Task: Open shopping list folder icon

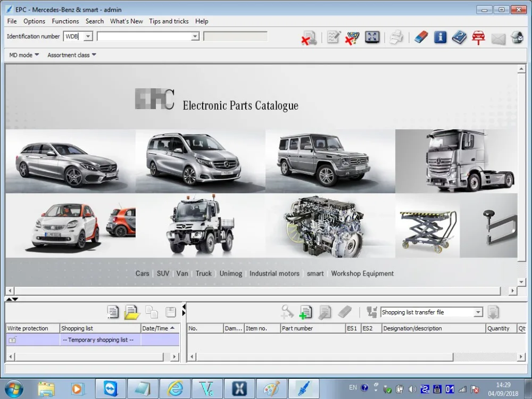Action: coord(132,312)
